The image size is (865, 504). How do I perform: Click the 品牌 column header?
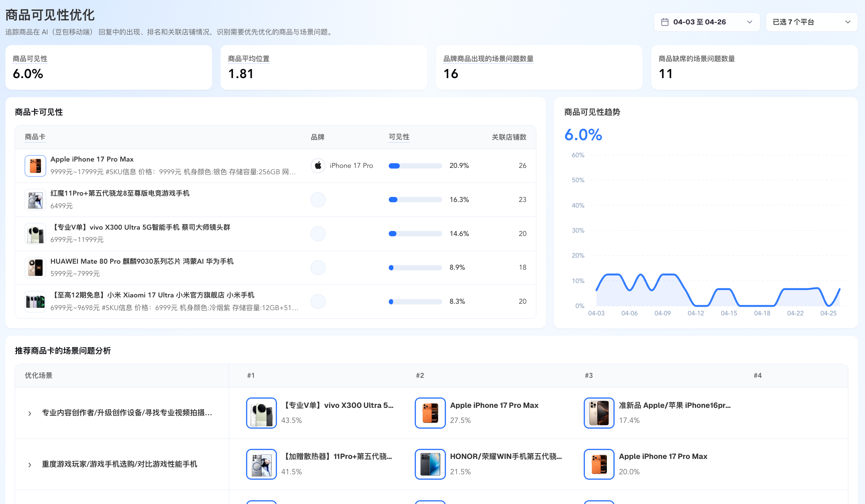(x=318, y=137)
